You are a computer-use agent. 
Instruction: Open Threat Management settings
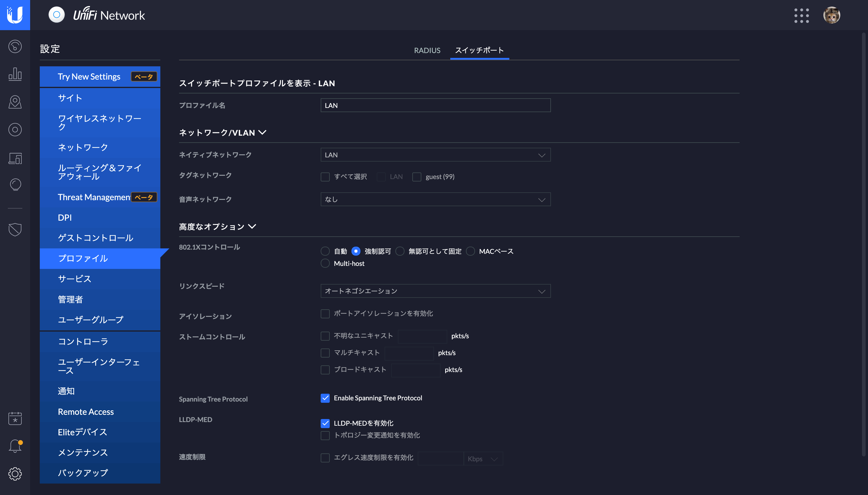(x=100, y=197)
